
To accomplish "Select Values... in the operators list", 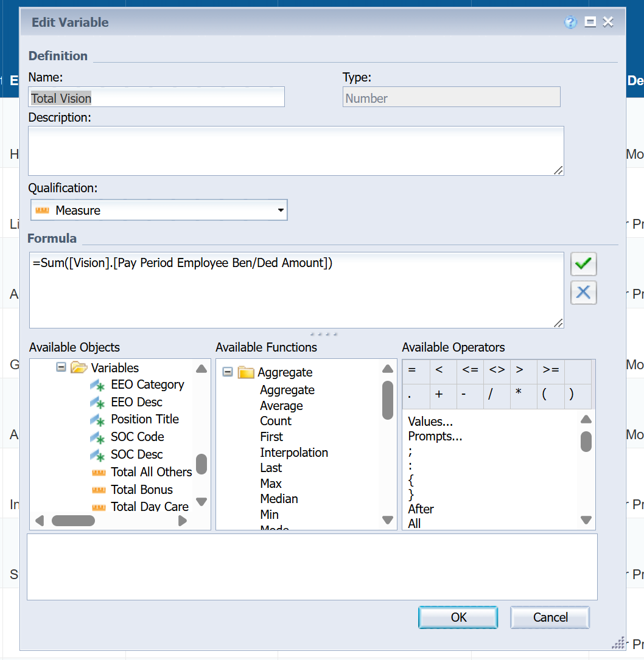I will (x=430, y=422).
